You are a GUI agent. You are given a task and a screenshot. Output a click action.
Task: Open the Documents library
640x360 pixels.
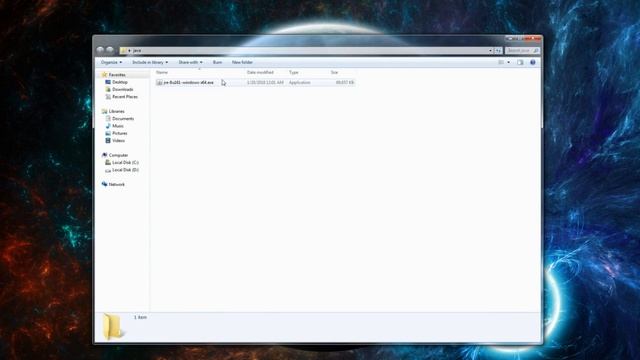pos(123,119)
